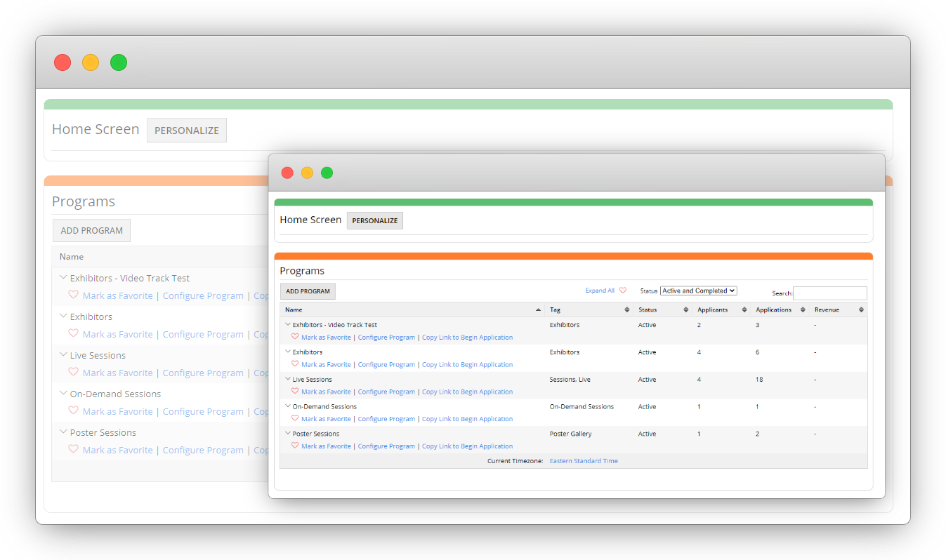
Task: Click the sort icon on the Status column
Action: [x=685, y=309]
